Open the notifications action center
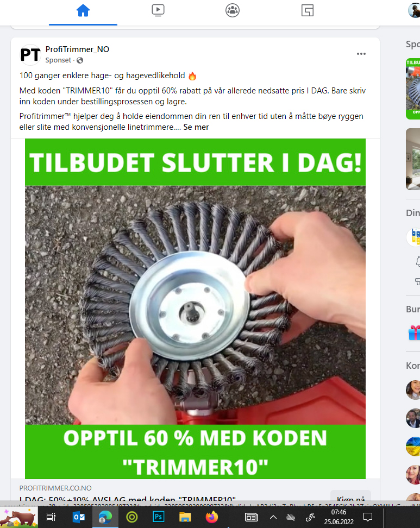This screenshot has height=528, width=420. click(368, 517)
